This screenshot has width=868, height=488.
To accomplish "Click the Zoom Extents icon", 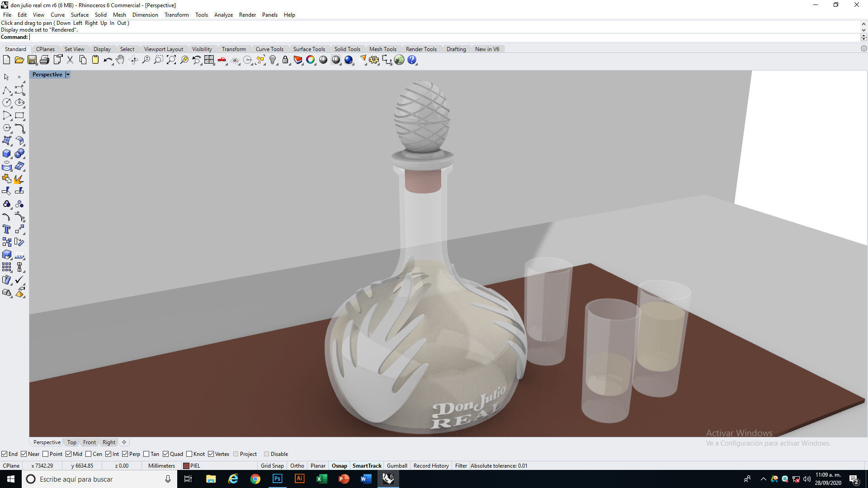I will point(171,60).
